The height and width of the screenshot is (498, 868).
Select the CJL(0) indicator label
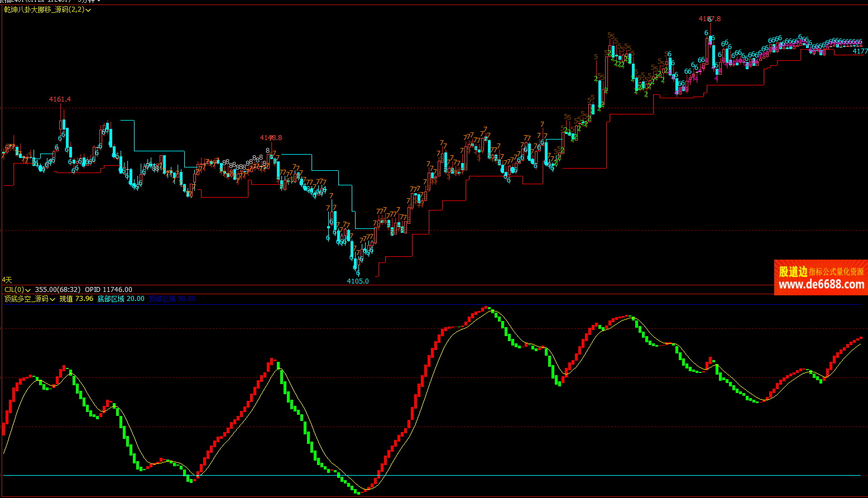tap(14, 290)
